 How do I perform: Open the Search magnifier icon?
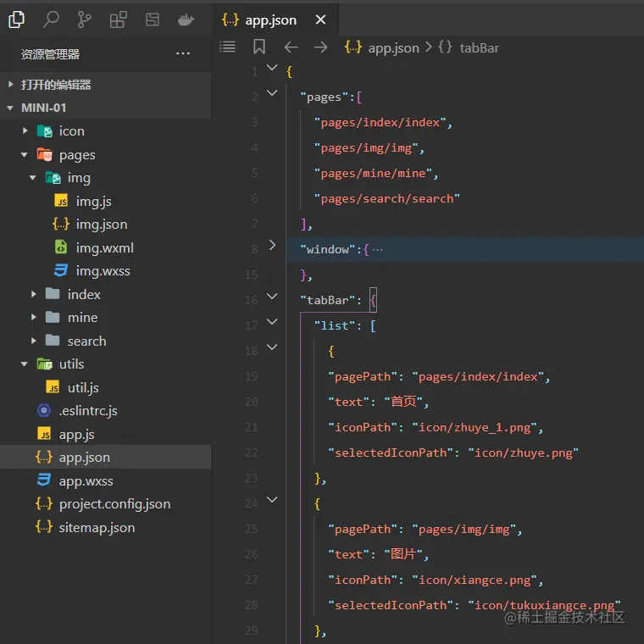(51, 19)
